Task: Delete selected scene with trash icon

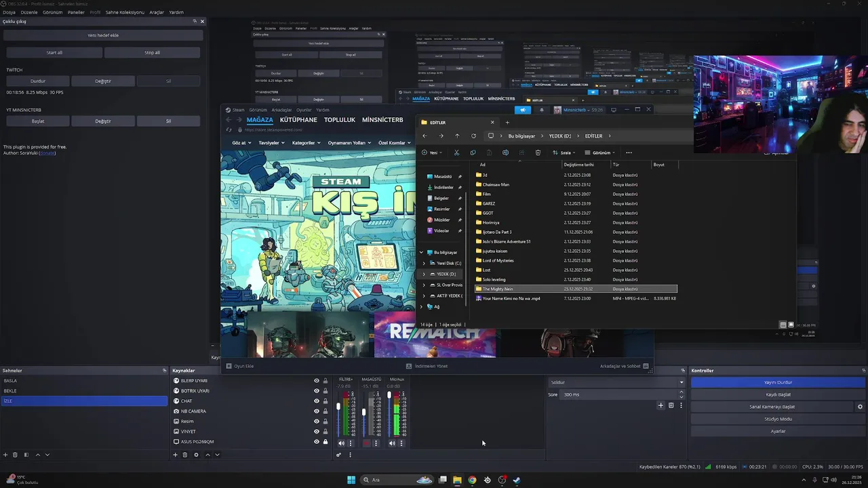Action: 15,455
